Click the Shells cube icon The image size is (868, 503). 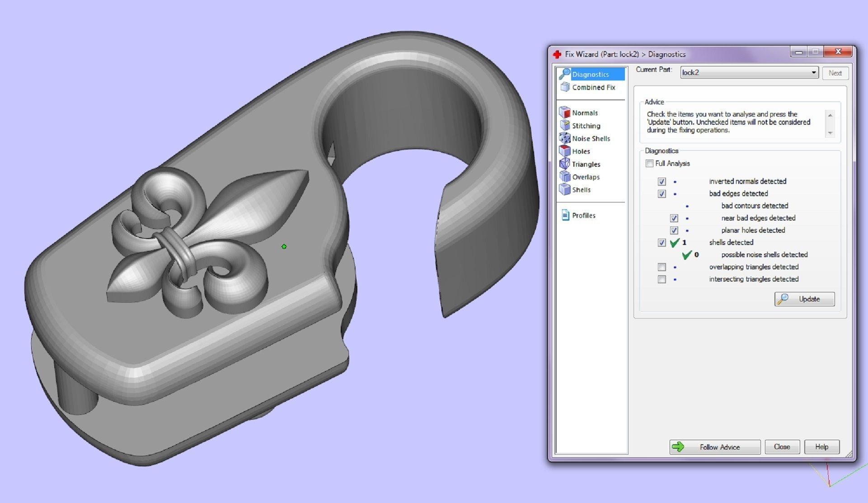click(564, 190)
